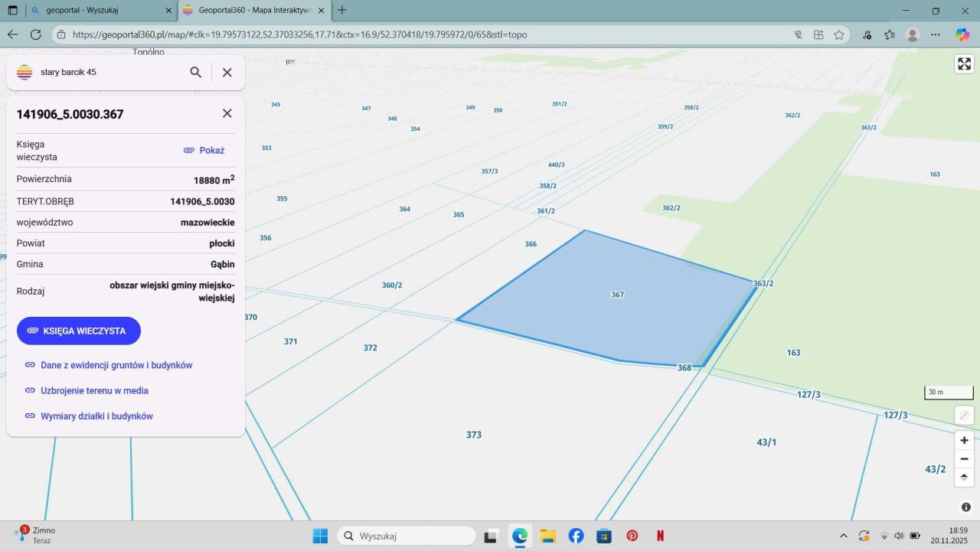Zoom in on the map
Viewport: 980px width, 551px height.
964,440
